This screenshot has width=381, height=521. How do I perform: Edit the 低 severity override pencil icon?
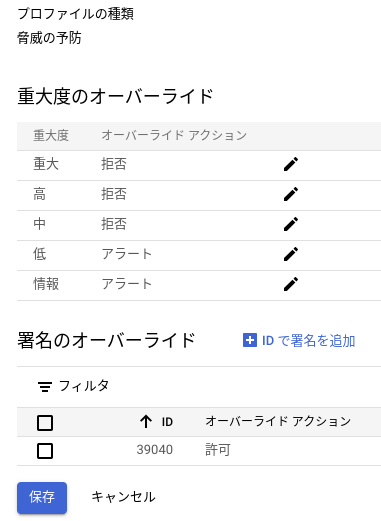point(291,254)
